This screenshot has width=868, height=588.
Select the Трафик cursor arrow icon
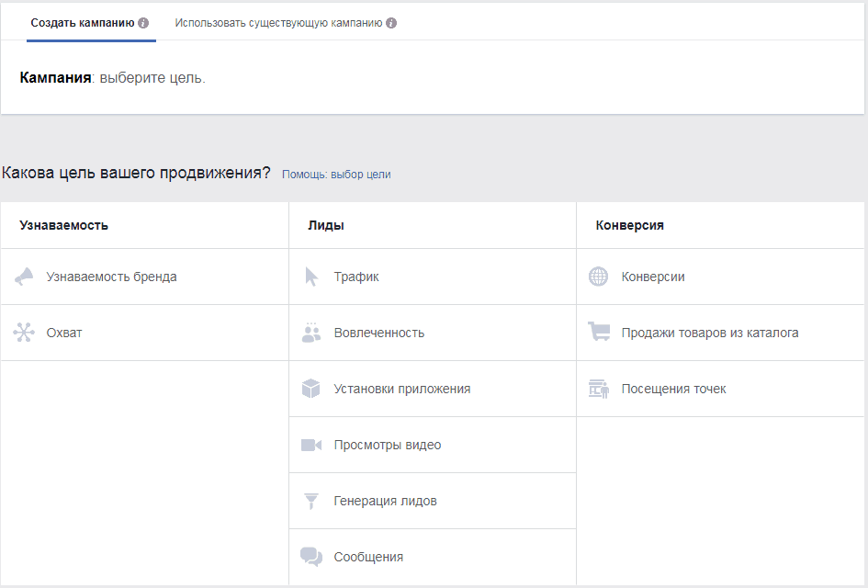click(312, 277)
